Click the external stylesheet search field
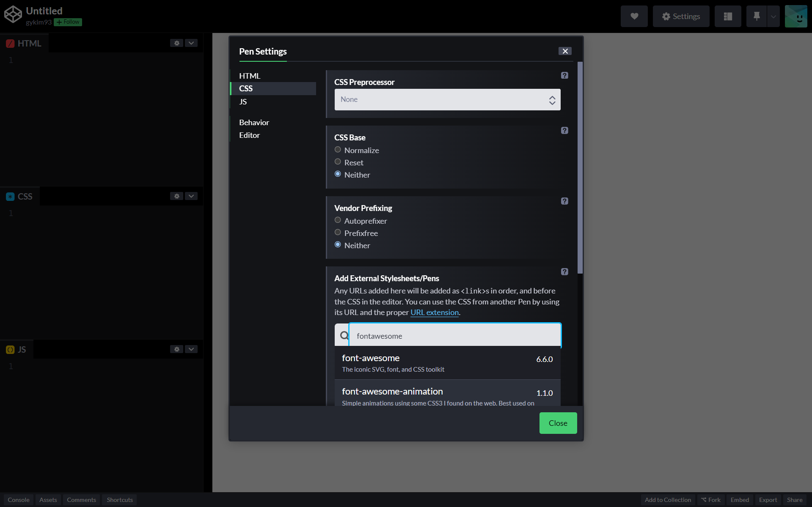Image resolution: width=812 pixels, height=507 pixels. coord(455,336)
